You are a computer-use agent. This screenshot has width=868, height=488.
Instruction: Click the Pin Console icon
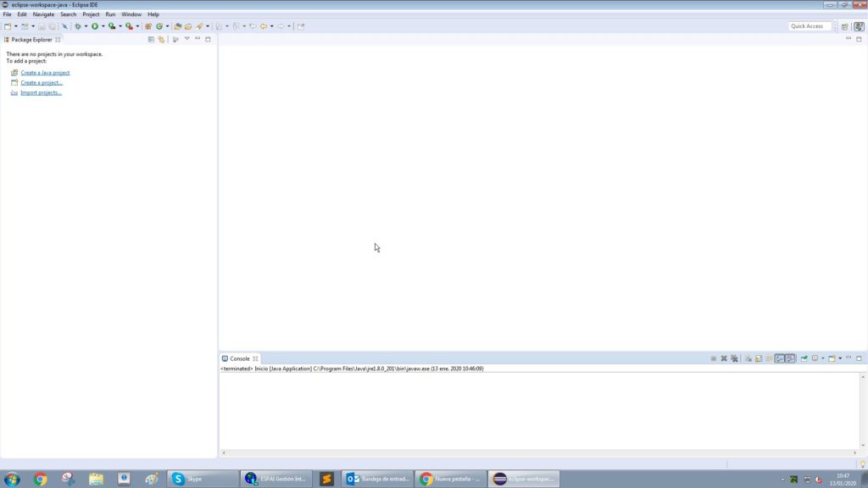pos(804,358)
